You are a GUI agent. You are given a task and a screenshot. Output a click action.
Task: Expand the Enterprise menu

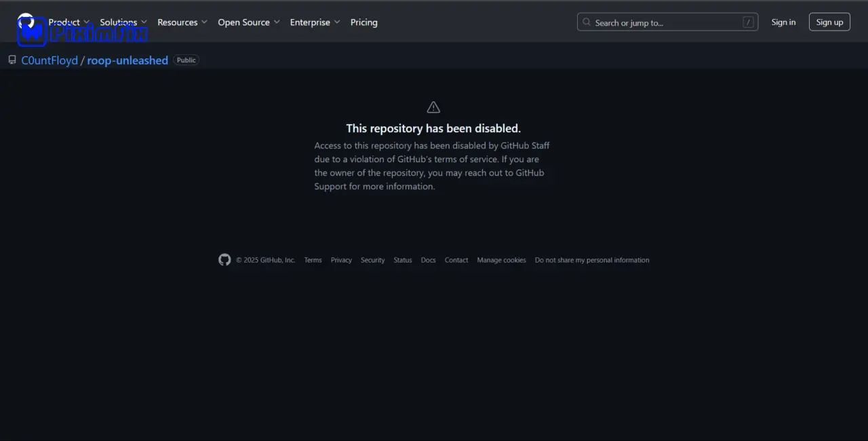[315, 22]
